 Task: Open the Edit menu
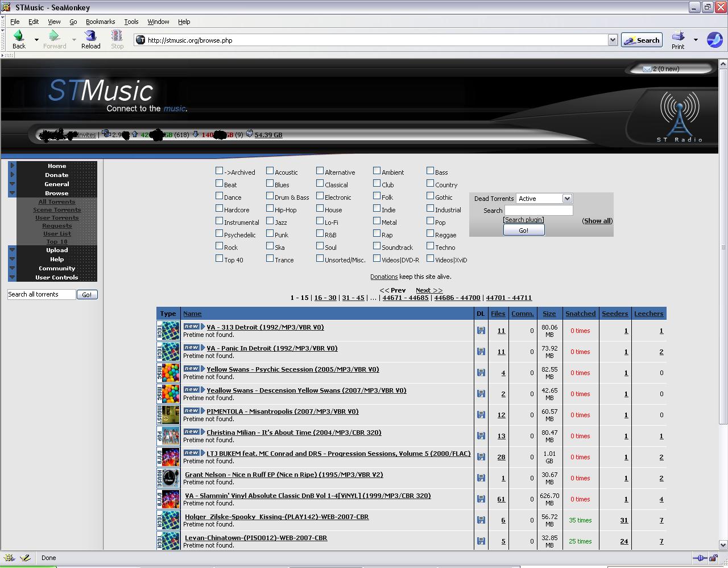[x=34, y=22]
